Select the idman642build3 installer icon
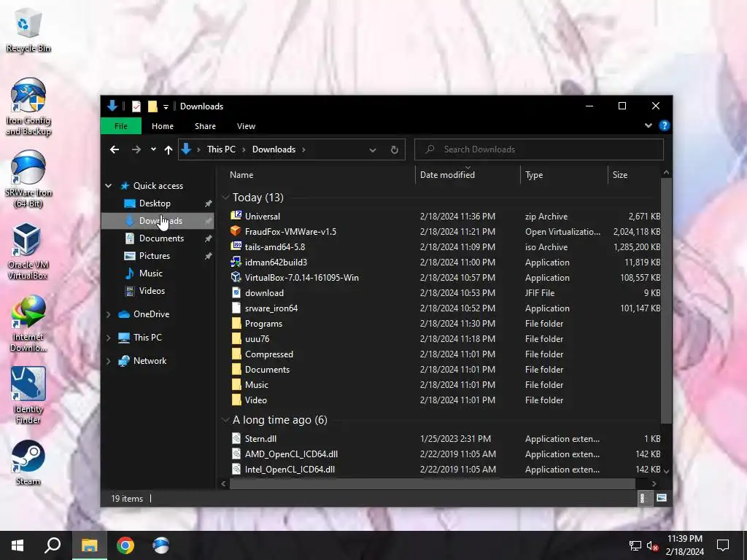 tap(236, 262)
